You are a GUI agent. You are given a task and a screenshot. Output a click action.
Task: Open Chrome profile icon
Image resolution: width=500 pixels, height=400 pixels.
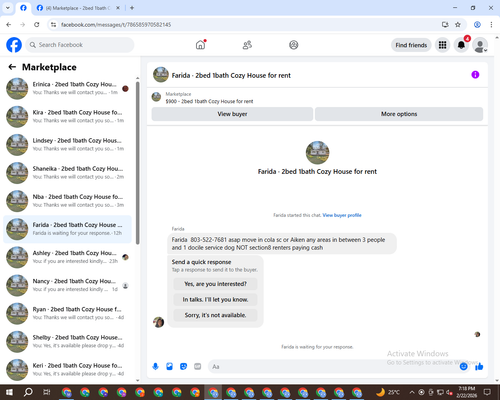477,24
